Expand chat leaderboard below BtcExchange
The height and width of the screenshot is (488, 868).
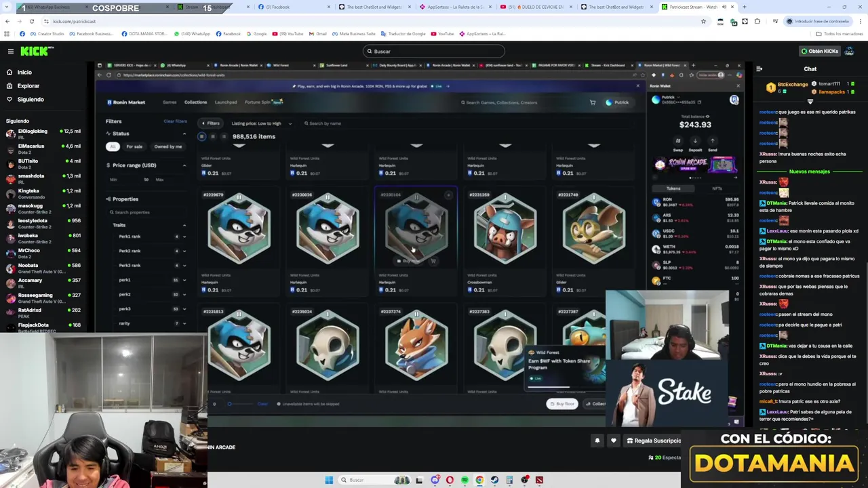pos(810,101)
